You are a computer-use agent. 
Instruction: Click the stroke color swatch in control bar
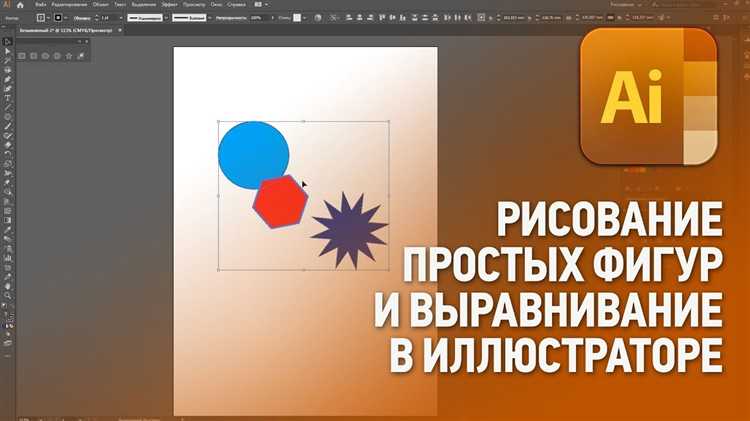(x=58, y=18)
